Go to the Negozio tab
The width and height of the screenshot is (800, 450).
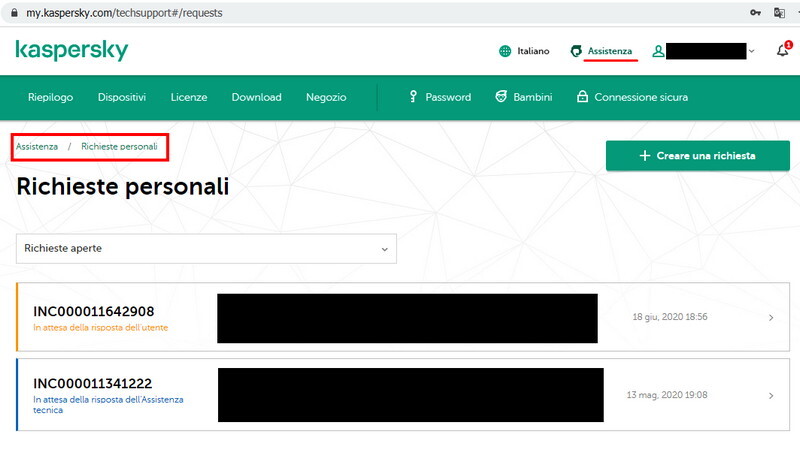coord(326,97)
